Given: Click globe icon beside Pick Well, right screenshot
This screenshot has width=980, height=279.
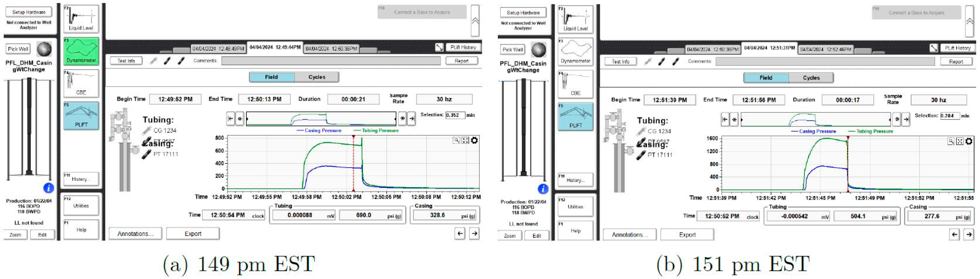Looking at the screenshot, I should tap(539, 50).
